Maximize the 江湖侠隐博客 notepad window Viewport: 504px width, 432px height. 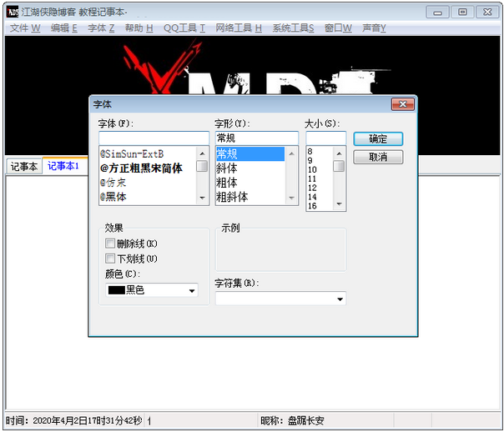(462, 13)
